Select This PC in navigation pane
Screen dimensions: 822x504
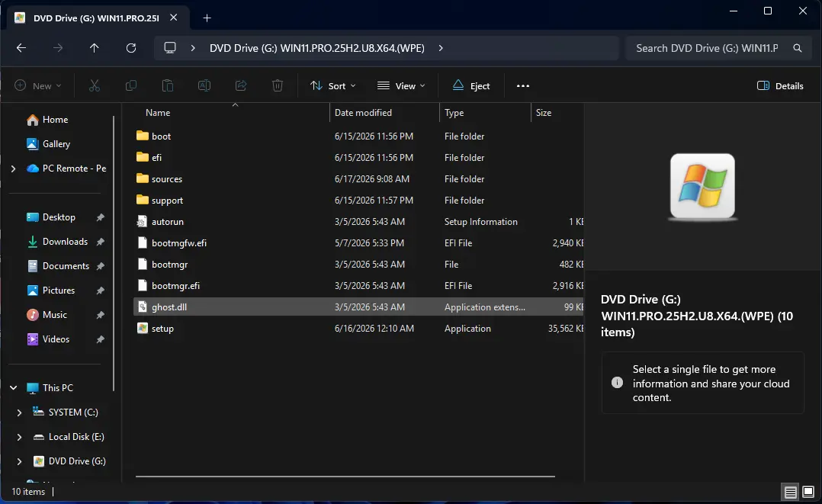click(x=58, y=387)
